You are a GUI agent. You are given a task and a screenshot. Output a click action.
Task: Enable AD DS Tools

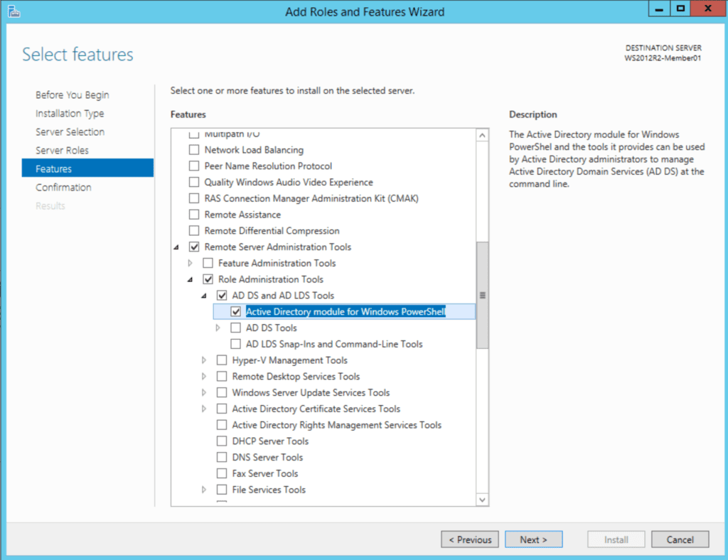tap(235, 328)
